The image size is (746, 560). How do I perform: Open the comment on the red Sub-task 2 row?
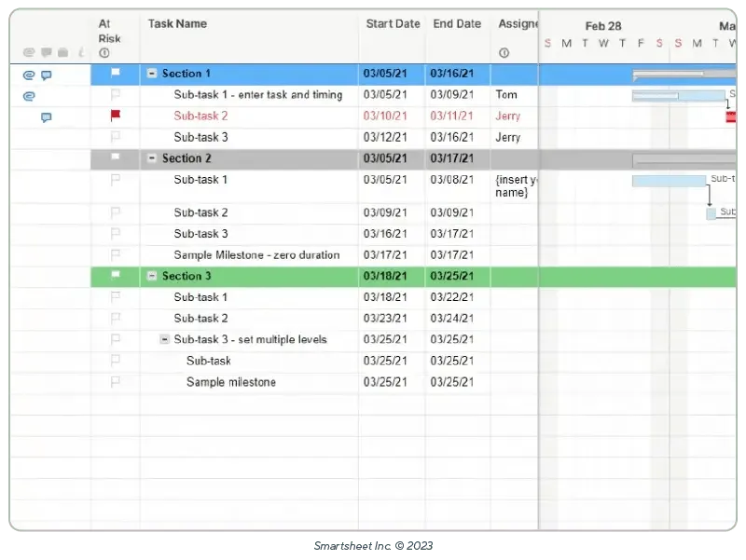click(x=46, y=117)
